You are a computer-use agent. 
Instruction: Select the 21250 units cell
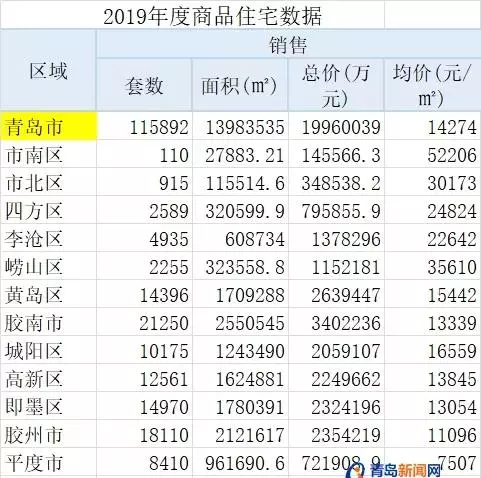click(144, 322)
